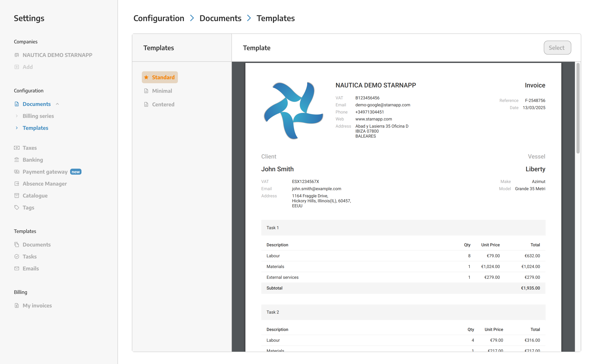The width and height of the screenshot is (593, 364).
Task: Click vessel name Liberty
Action: point(535,169)
